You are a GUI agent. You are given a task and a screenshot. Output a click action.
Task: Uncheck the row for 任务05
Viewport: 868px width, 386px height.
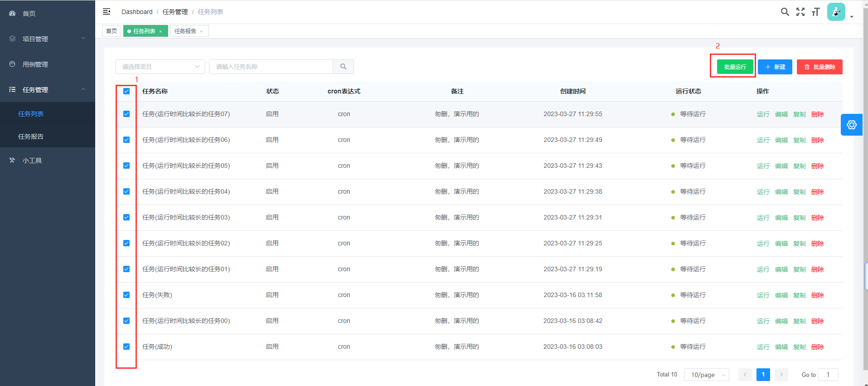pos(126,166)
